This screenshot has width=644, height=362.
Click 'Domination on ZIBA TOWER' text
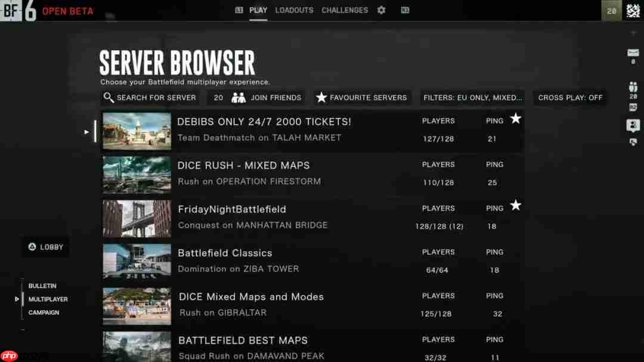click(238, 269)
